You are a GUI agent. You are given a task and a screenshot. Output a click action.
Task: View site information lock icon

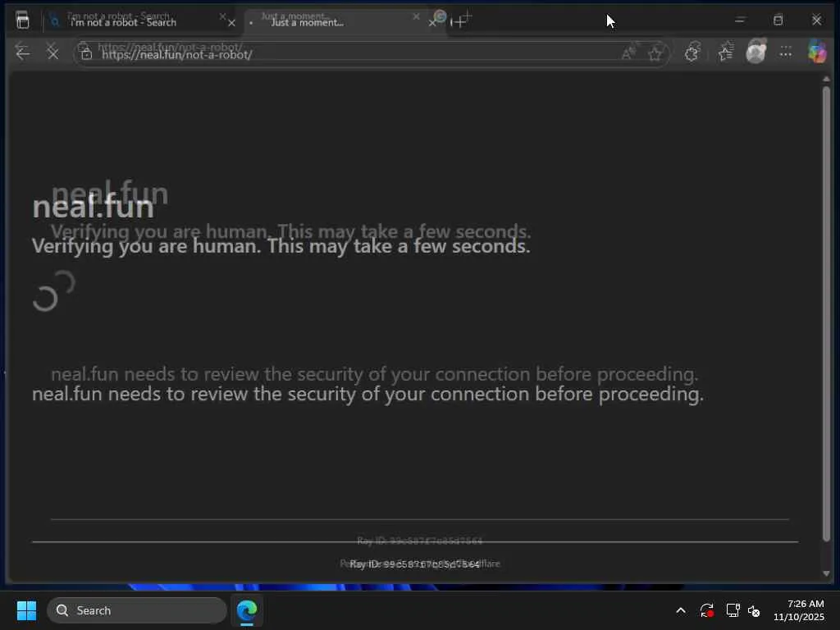tap(86, 53)
